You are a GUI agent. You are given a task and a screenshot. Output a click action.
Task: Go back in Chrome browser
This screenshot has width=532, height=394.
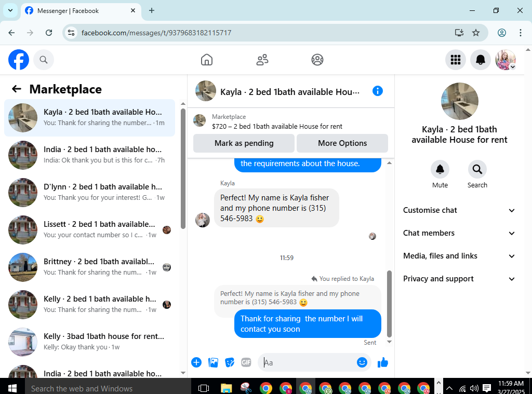tap(11, 33)
